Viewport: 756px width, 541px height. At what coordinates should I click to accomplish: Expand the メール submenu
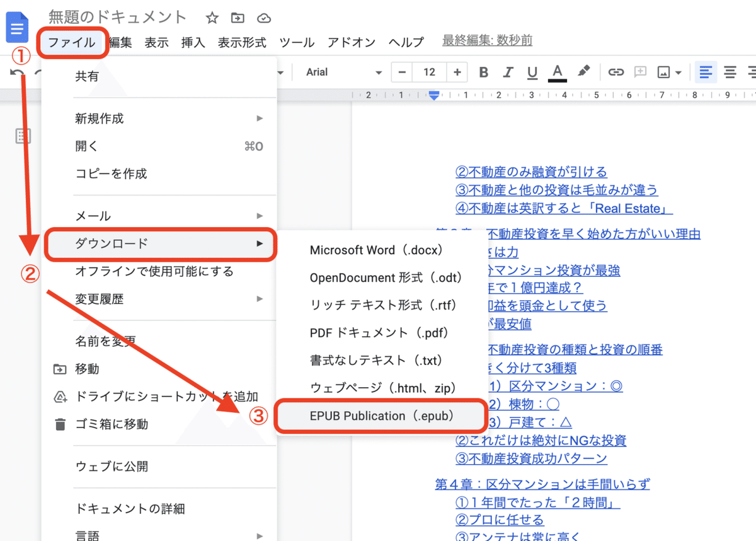click(x=159, y=216)
